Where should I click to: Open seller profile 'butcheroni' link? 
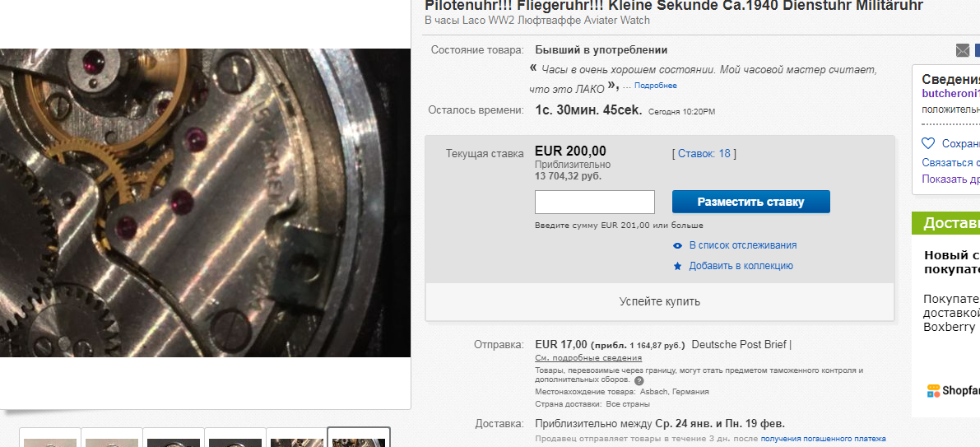coord(950,94)
